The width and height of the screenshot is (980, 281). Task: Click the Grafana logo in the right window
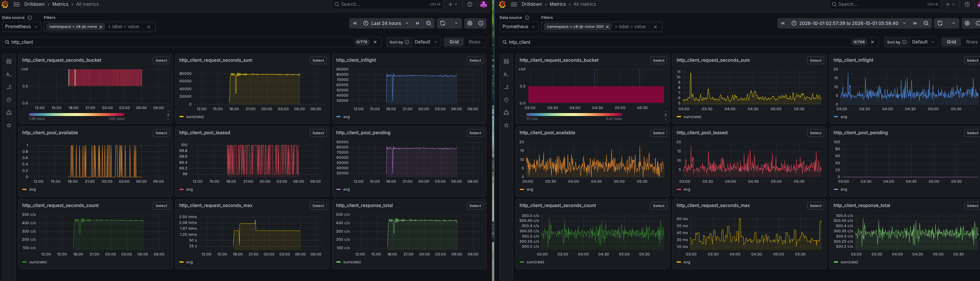(502, 4)
